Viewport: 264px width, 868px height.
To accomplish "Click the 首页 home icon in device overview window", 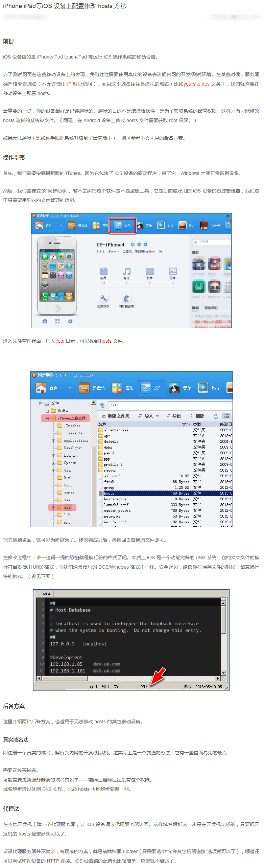I will coord(39,225).
